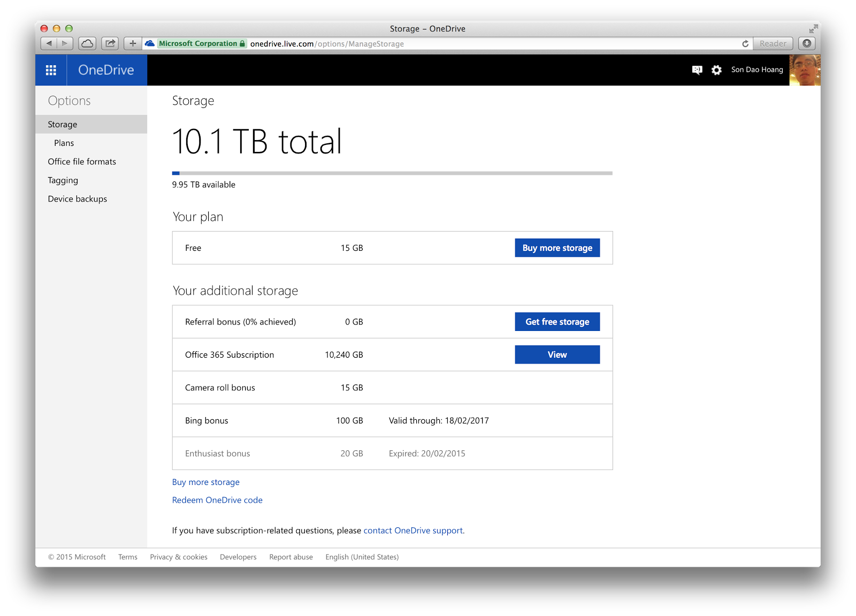Click the Bing bonus row label
Viewport: 856px width, 616px height.
tap(207, 421)
